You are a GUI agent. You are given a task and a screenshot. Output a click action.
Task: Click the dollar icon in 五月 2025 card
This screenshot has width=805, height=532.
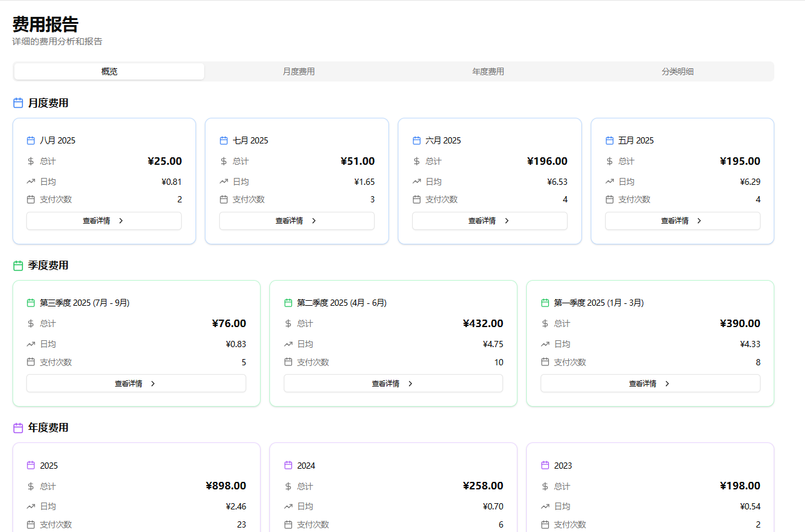pos(610,161)
